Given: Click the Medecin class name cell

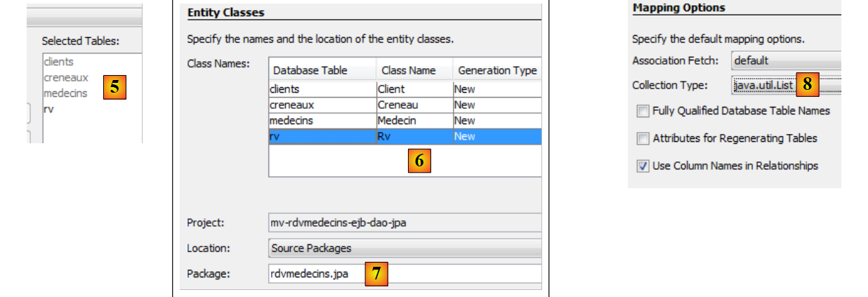Looking at the screenshot, I should coord(414,121).
